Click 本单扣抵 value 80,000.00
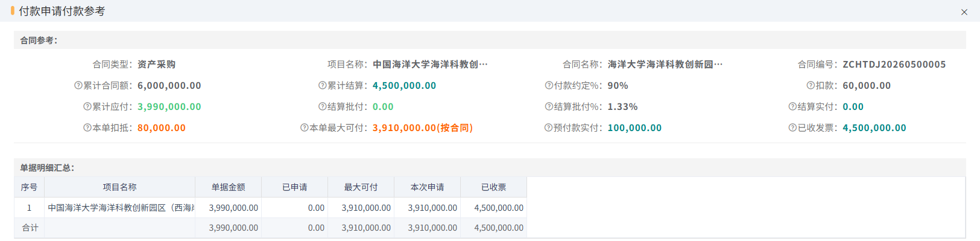The image size is (980, 241). pyautogui.click(x=162, y=128)
